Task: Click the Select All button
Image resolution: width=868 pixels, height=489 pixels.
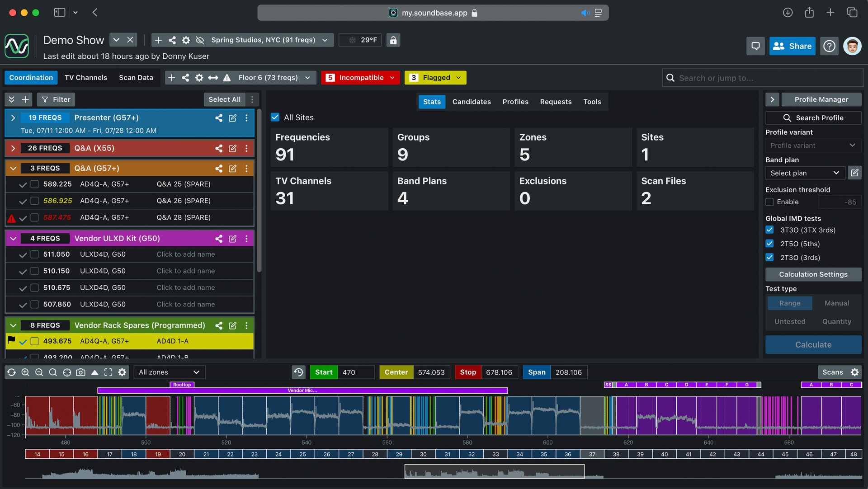Action: coord(224,99)
